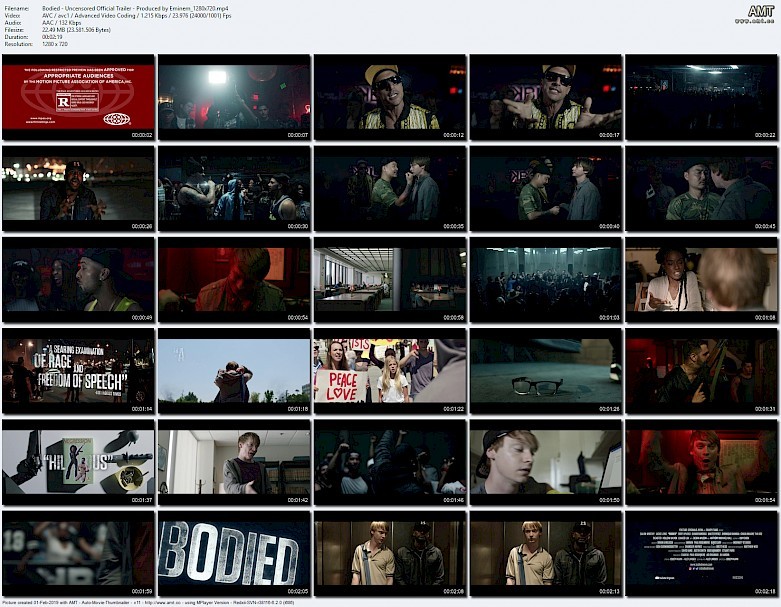Image resolution: width=781 pixels, height=607 pixels.
Task: Open the dark warehouse crowd thumbnail at 00:00:22
Action: tap(702, 97)
